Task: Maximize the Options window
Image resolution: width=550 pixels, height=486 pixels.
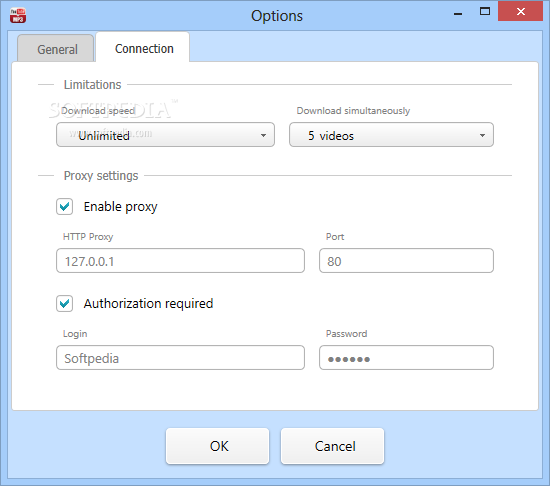Action: tap(485, 12)
